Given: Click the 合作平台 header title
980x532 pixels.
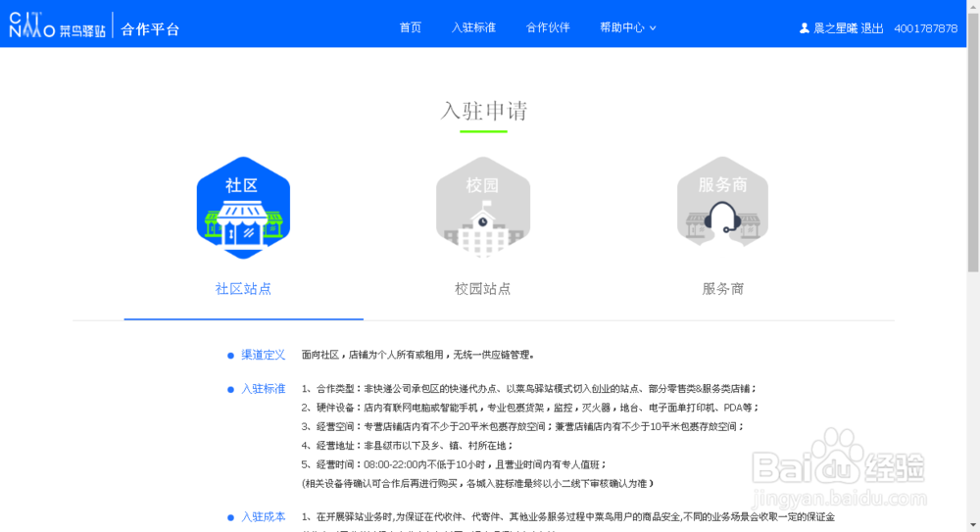Looking at the screenshot, I should pyautogui.click(x=150, y=29).
